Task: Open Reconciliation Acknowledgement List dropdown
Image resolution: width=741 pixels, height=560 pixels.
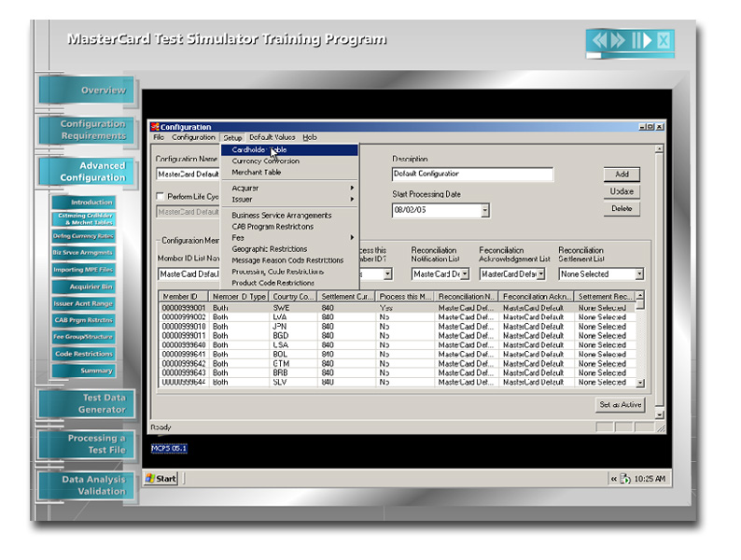Action: tap(541, 274)
